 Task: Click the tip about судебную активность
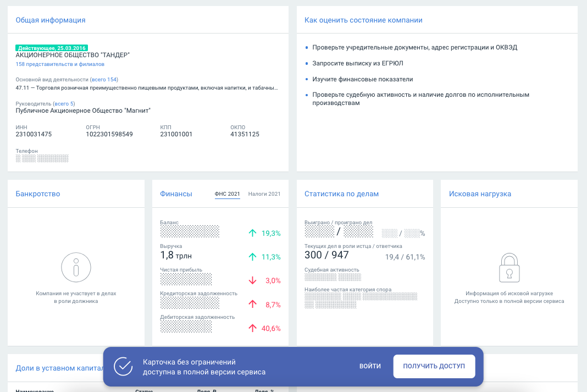click(x=421, y=99)
